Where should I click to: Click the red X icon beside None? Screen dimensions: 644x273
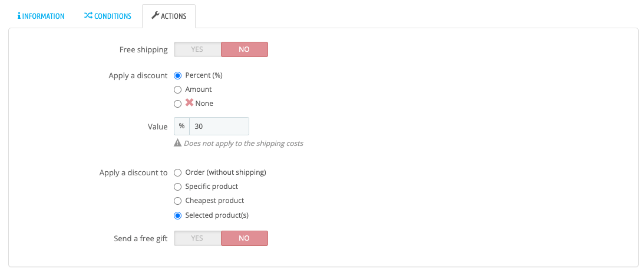[x=189, y=103]
